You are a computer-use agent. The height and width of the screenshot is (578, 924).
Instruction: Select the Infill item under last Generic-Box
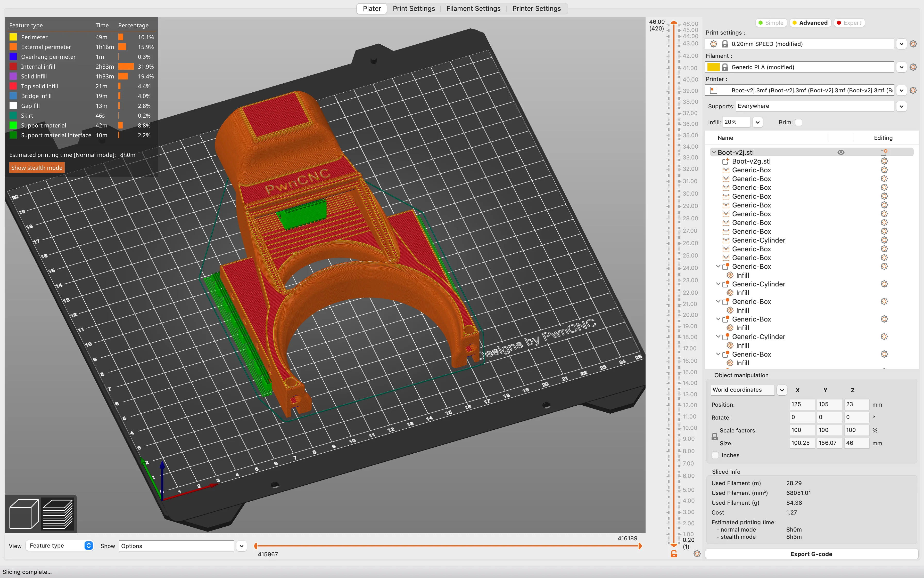tap(742, 363)
